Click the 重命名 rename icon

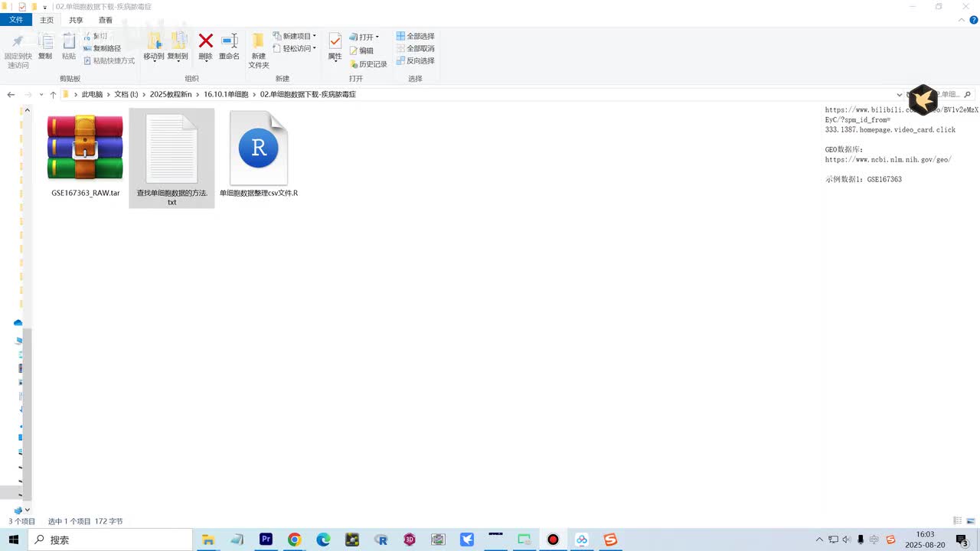[230, 41]
